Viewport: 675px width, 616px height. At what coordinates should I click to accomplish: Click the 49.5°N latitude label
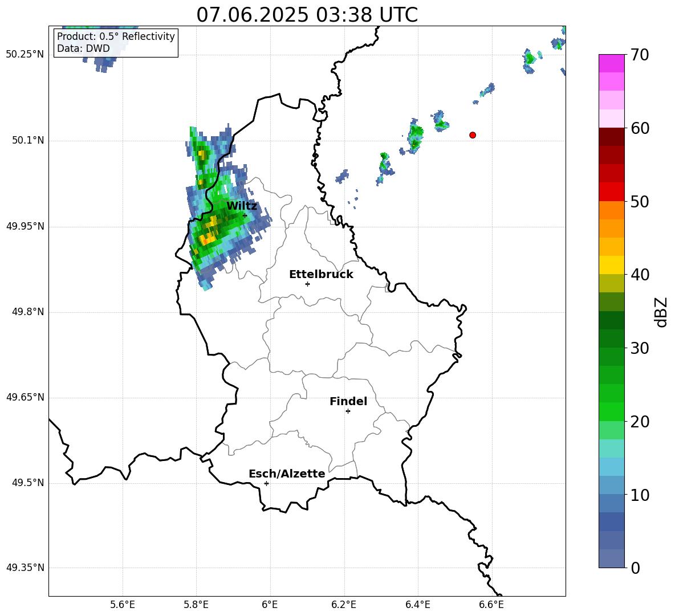28,483
